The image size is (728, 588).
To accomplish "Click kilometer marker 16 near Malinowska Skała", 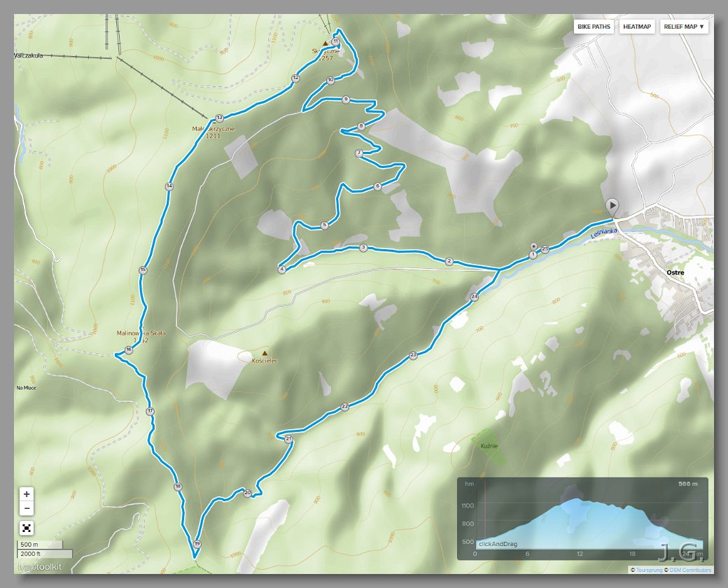I will click(129, 349).
